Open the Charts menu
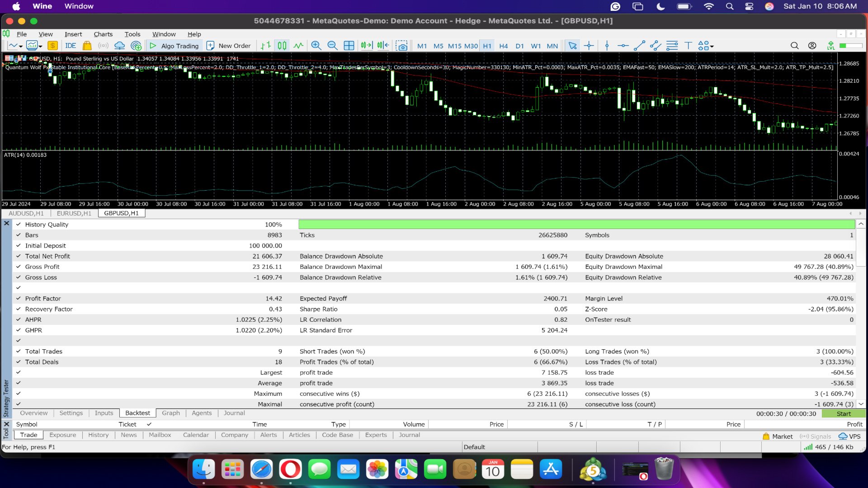The height and width of the screenshot is (488, 868). (103, 34)
